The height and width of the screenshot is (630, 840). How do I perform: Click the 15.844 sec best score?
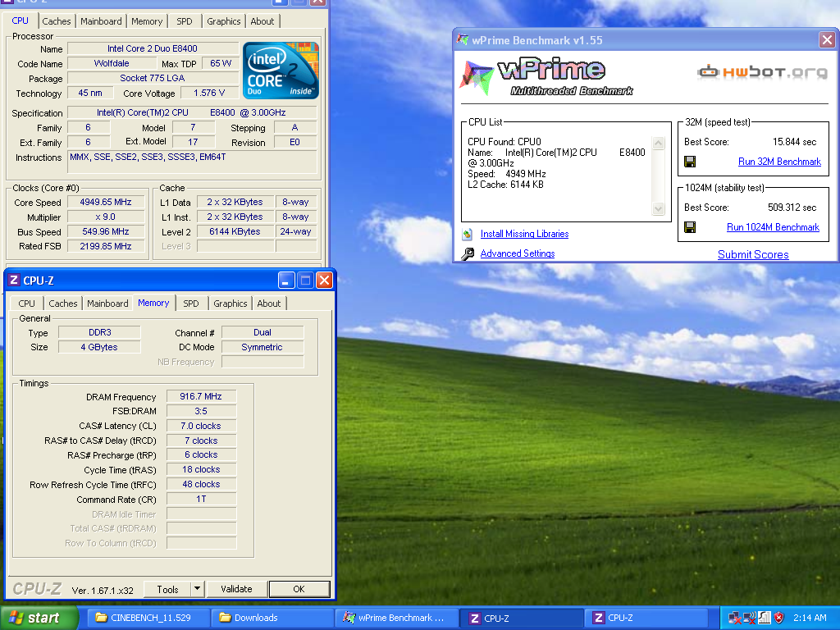pos(794,142)
